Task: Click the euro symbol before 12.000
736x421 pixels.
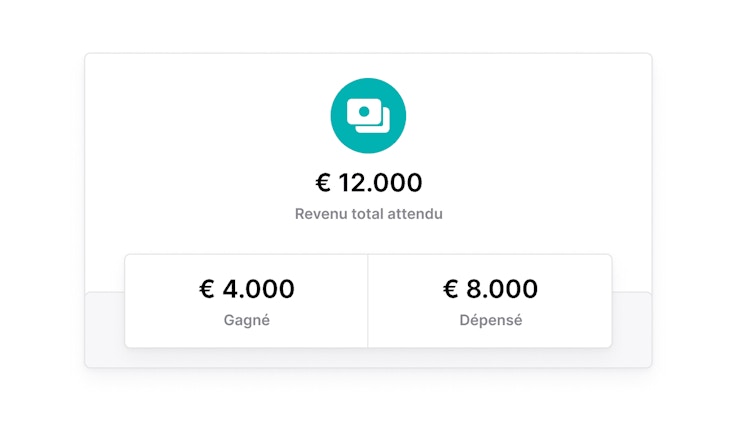Action: [323, 183]
